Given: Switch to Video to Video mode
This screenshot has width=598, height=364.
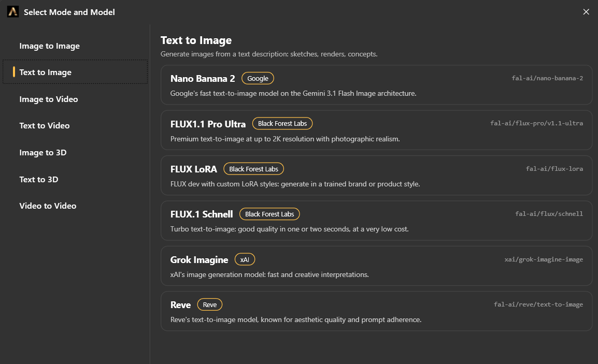Looking at the screenshot, I should 75,206.
